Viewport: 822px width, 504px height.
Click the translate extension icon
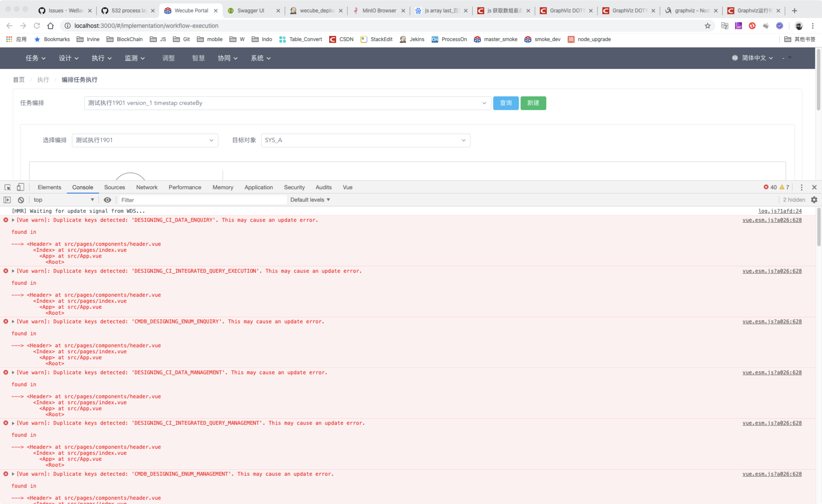click(724, 26)
